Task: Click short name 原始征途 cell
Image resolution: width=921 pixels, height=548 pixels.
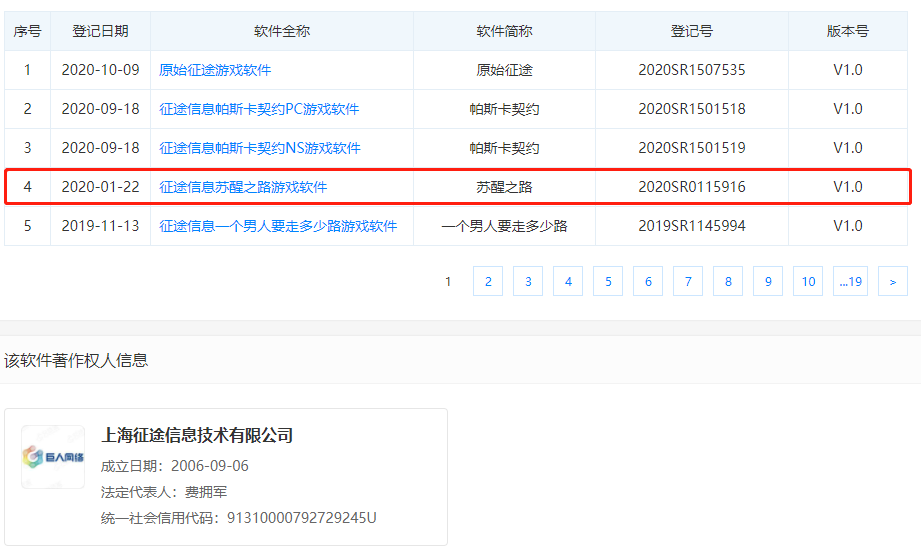Action: [x=505, y=70]
